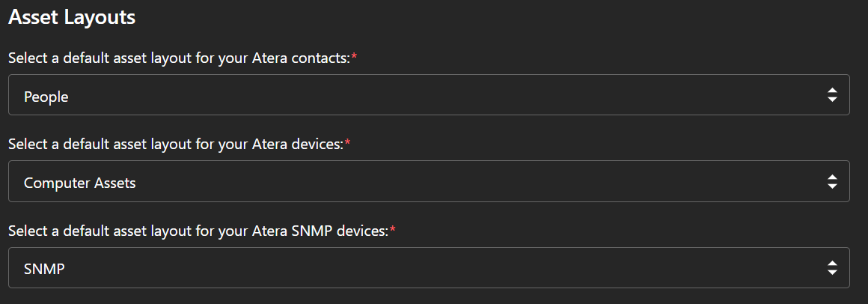The width and height of the screenshot is (868, 304).
Task: Click the Atera SNMP devices layout label
Action: [198, 231]
